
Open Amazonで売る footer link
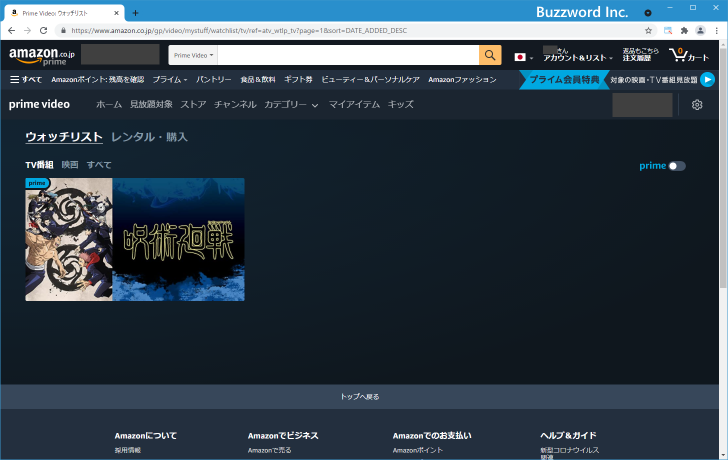pyautogui.click(x=269, y=450)
